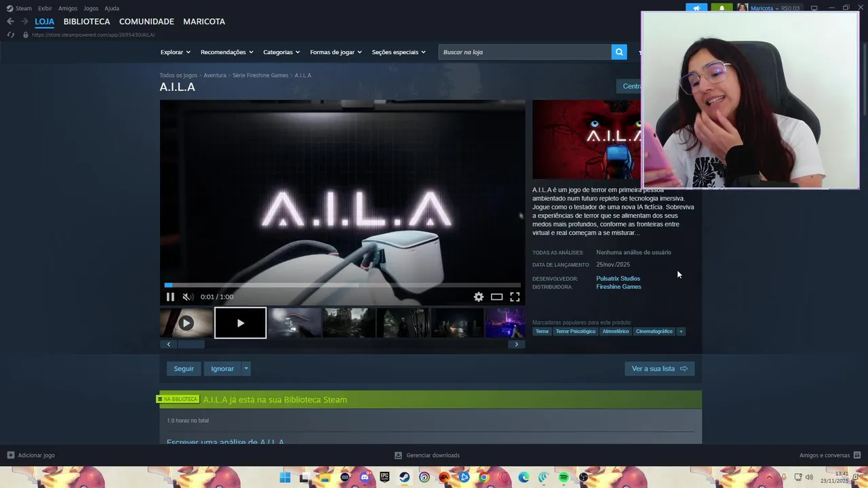Open OBS Studio from the taskbar
868x488 pixels.
583,478
